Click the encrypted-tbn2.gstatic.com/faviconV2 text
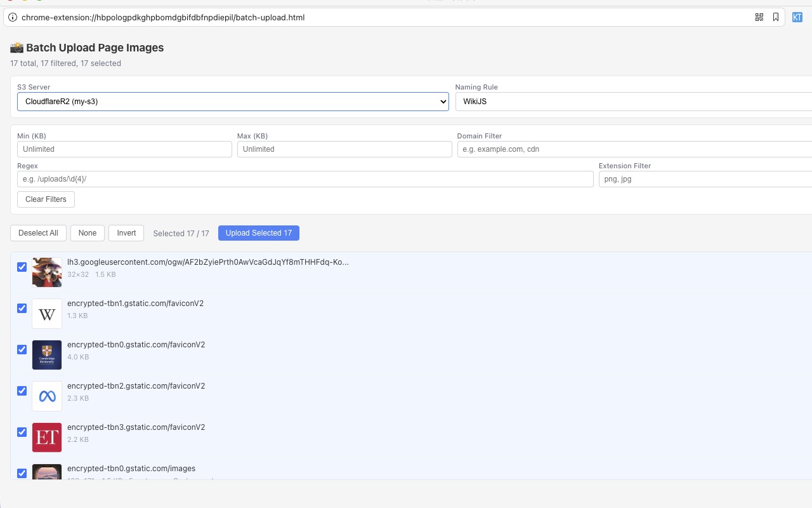Screen dimensions: 812x508 pyautogui.click(x=136, y=386)
